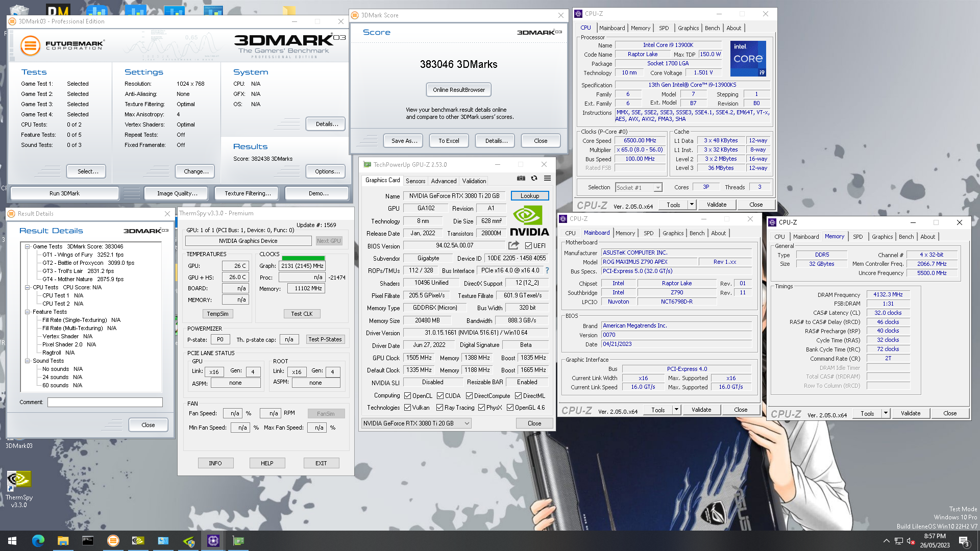
Task: Click the CPU-Z icon in the Memory window title bar
Action: coord(773,222)
